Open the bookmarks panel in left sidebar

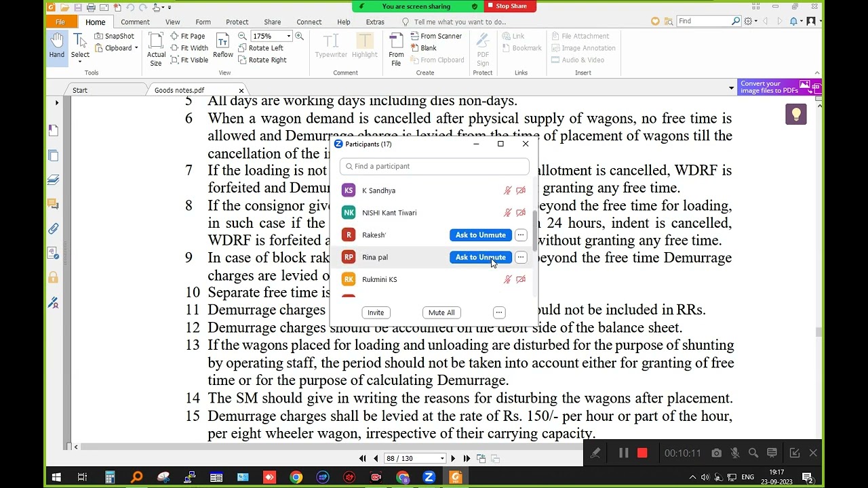(x=54, y=130)
